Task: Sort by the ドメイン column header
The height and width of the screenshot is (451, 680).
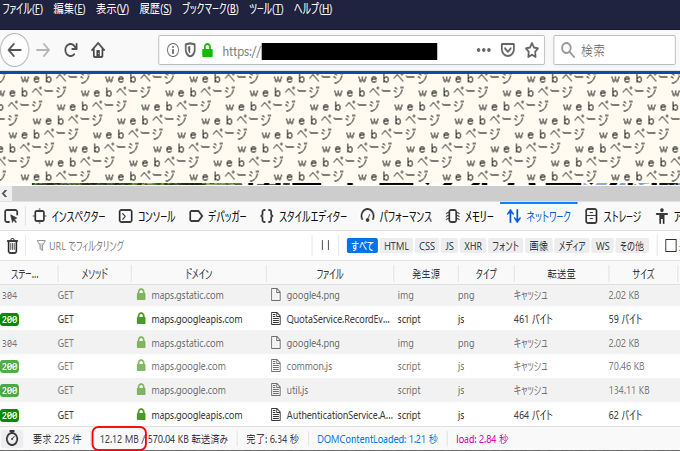Action: click(199, 274)
